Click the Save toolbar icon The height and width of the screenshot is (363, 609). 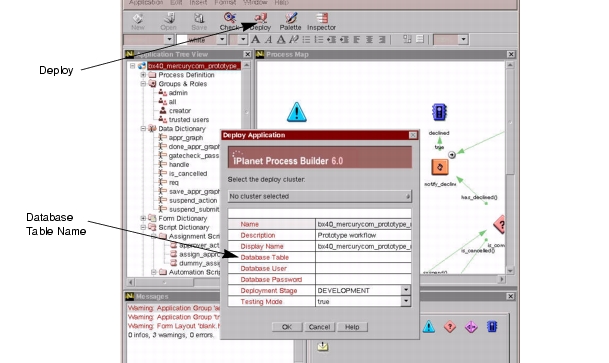click(x=199, y=22)
